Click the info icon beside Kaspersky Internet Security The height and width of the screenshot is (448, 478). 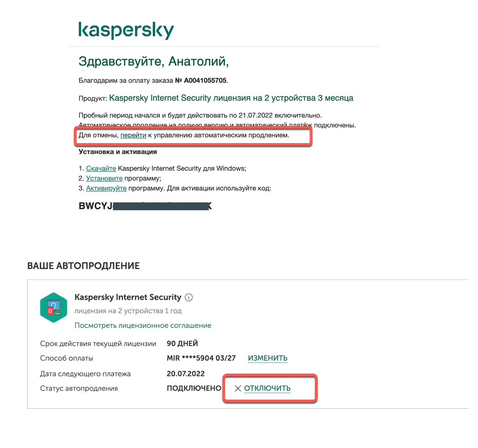tap(189, 298)
